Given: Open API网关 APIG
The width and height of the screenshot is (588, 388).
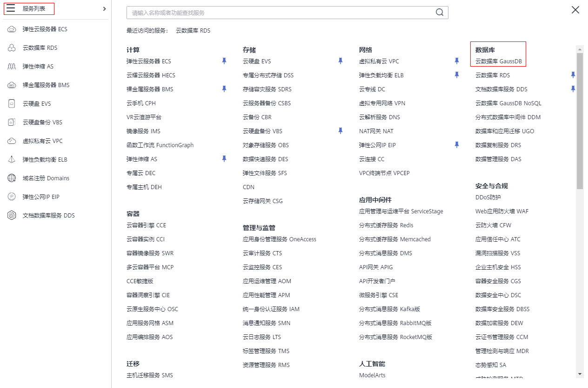Looking at the screenshot, I should [x=376, y=267].
